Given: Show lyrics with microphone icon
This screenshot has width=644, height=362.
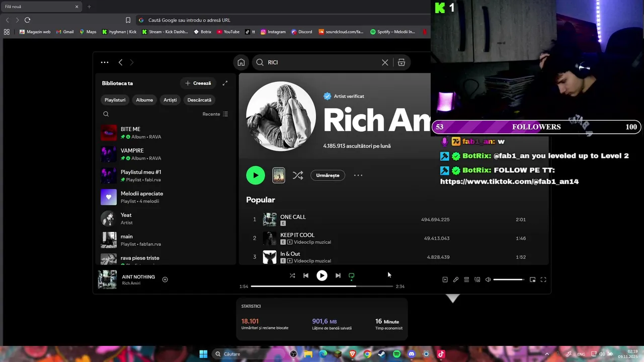Looking at the screenshot, I should click(456, 280).
